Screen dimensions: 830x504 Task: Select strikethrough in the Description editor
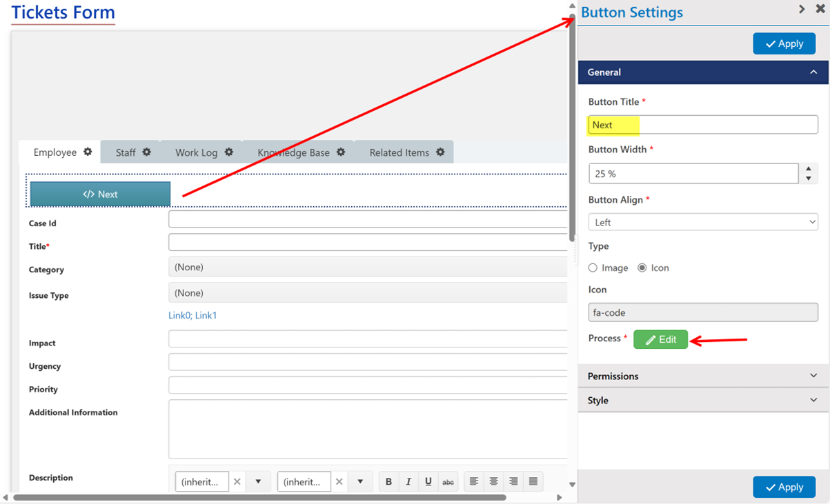[448, 481]
